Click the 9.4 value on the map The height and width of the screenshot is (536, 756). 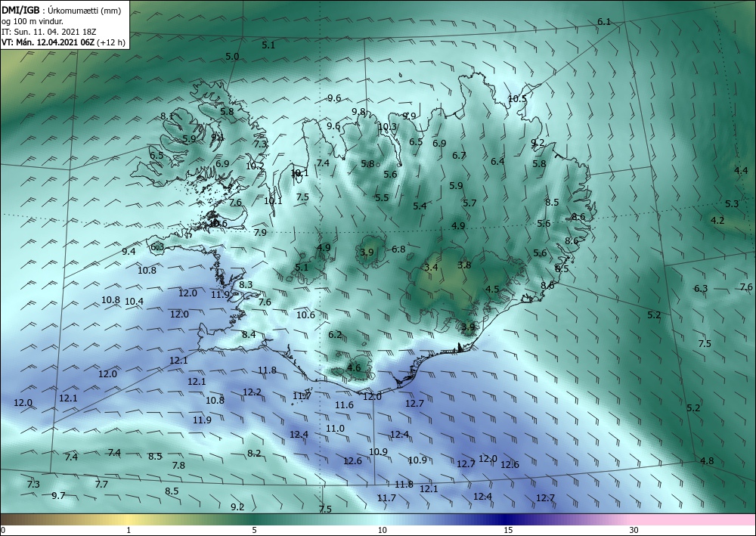click(x=129, y=251)
